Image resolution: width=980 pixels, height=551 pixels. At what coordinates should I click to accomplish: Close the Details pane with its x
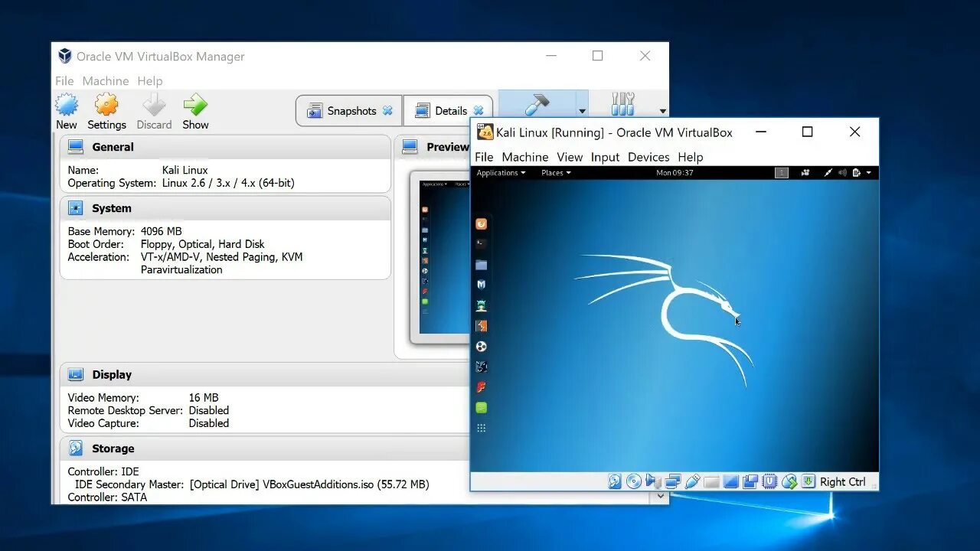479,111
